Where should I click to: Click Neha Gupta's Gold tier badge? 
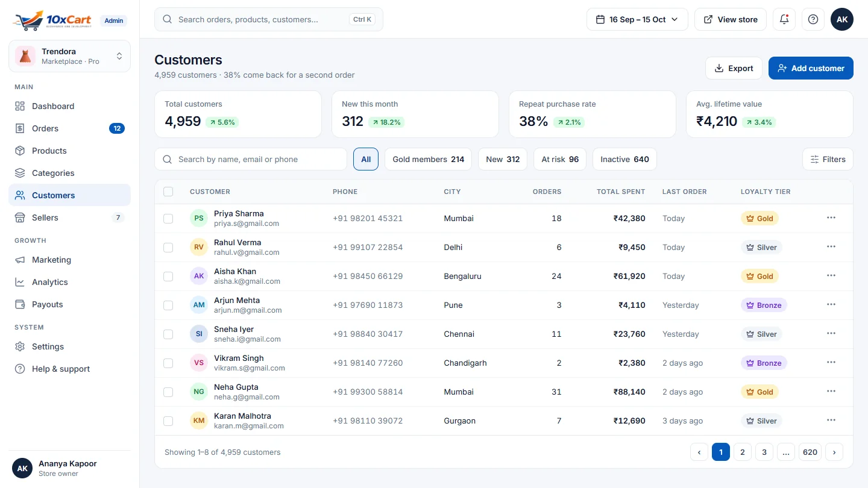click(759, 392)
